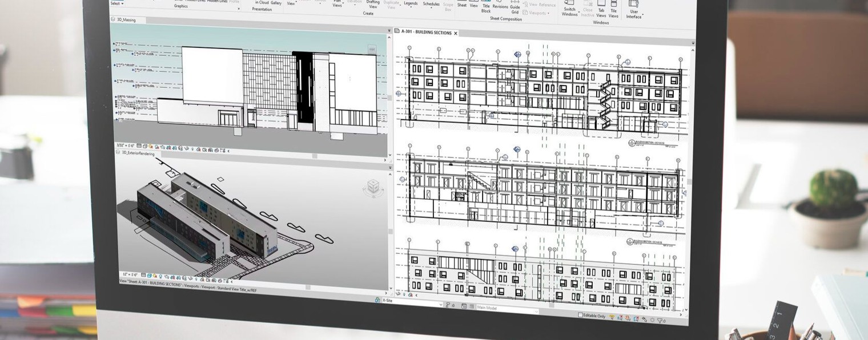This screenshot has width=868, height=340.
Task: Click the View tool beside Sheet
Action: click(x=474, y=5)
